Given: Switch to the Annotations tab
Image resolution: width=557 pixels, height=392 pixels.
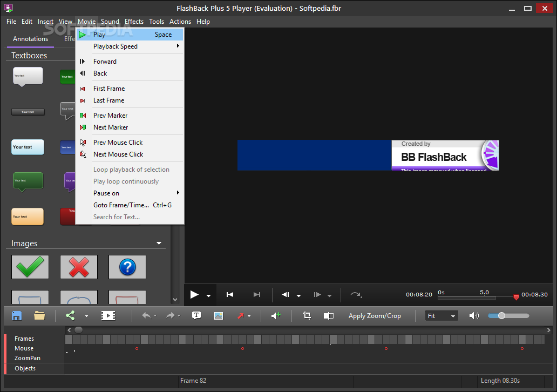Looking at the screenshot, I should click(31, 39).
